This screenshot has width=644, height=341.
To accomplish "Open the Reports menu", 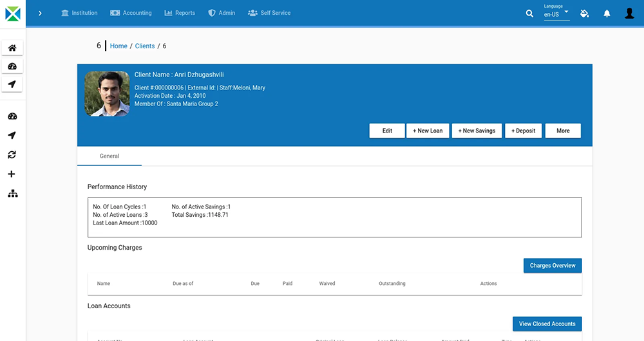I will 180,13.
